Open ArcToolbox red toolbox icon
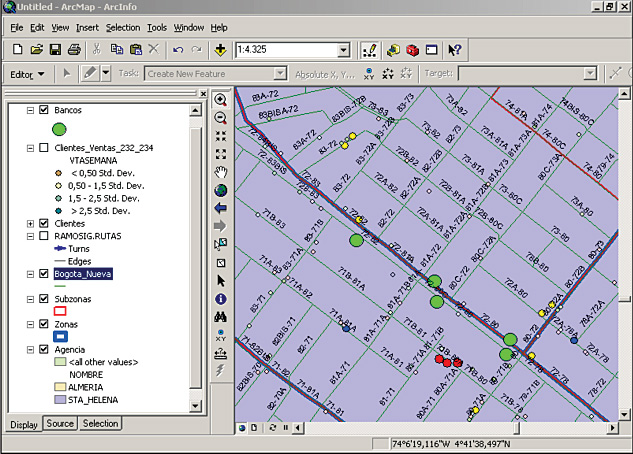Image resolution: width=633 pixels, height=454 pixels. click(x=412, y=49)
